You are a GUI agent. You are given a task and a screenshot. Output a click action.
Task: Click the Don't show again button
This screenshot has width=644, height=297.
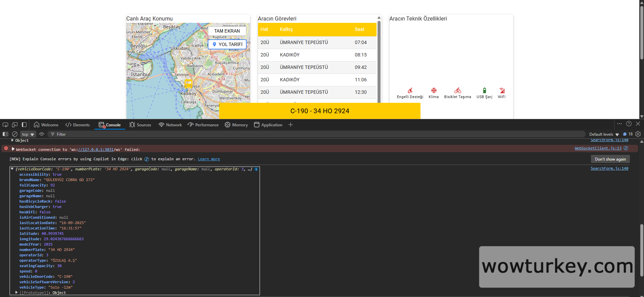610,159
